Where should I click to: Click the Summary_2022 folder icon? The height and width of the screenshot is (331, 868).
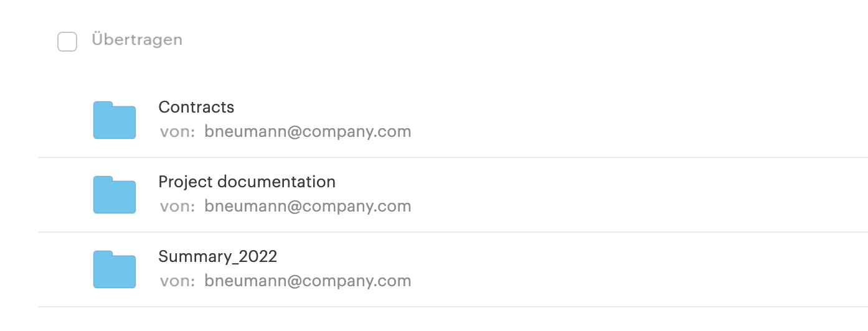[115, 269]
